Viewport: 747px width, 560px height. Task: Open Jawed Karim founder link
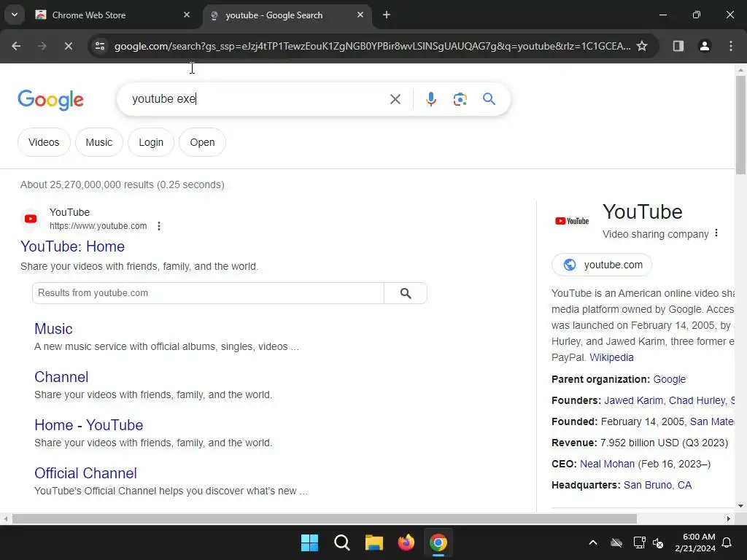(633, 400)
